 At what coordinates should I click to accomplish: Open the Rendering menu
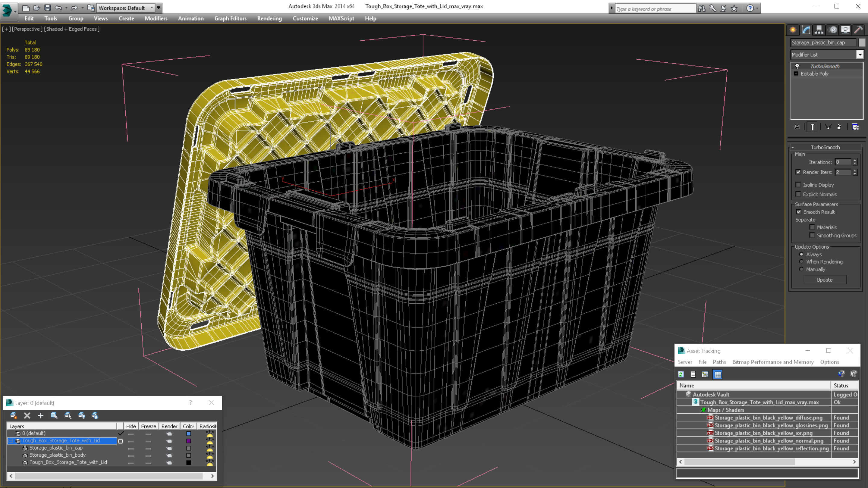click(269, 18)
